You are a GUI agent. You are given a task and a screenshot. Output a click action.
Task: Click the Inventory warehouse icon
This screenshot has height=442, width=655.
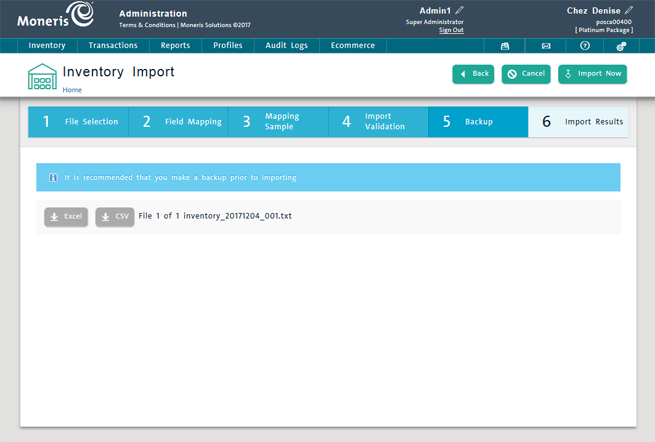click(42, 77)
